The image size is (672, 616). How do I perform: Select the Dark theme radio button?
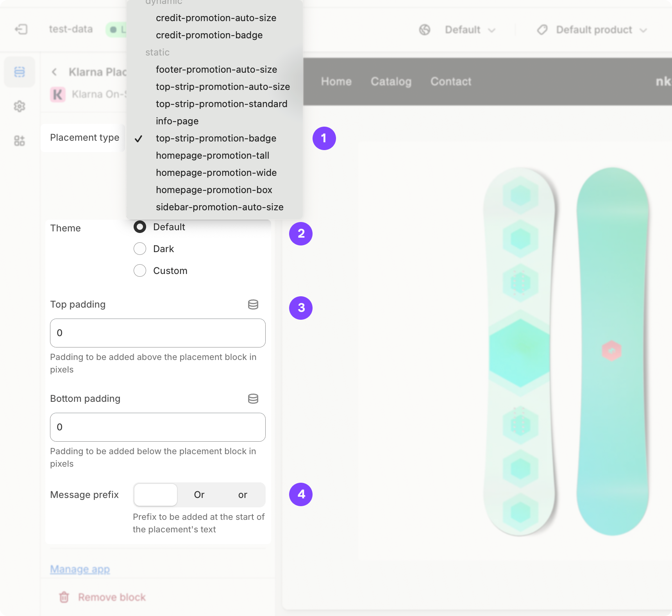(x=139, y=249)
